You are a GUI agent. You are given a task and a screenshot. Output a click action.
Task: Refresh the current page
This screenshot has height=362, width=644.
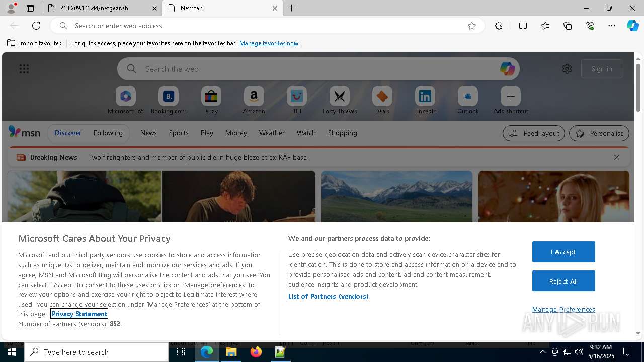click(x=36, y=26)
